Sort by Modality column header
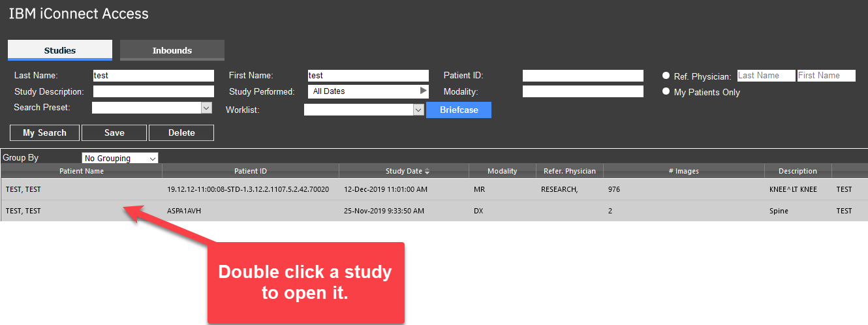The image size is (868, 325). tap(503, 171)
